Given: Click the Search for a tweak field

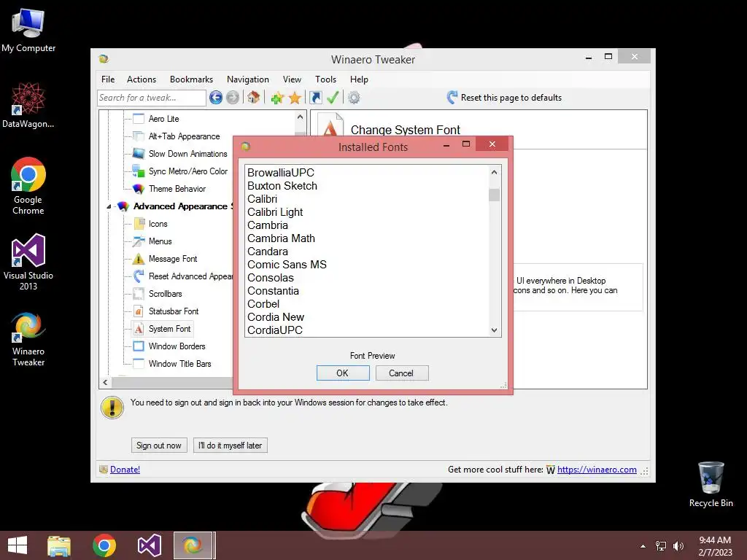Looking at the screenshot, I should (x=152, y=98).
